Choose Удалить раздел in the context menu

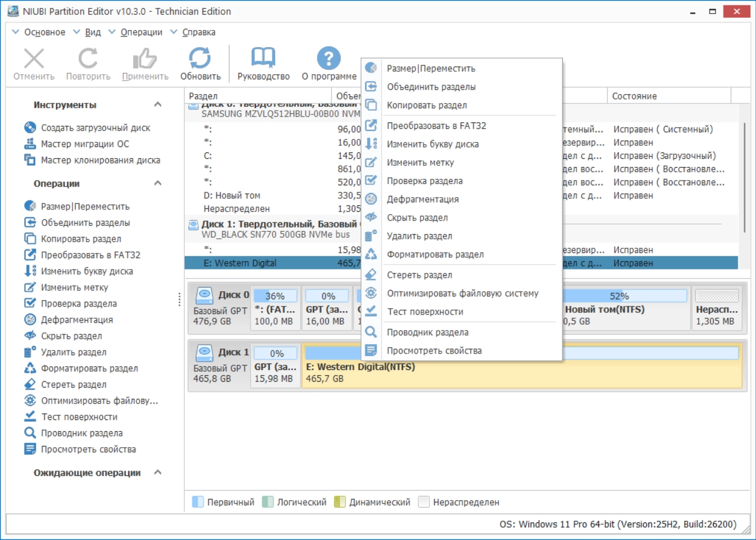point(462,236)
